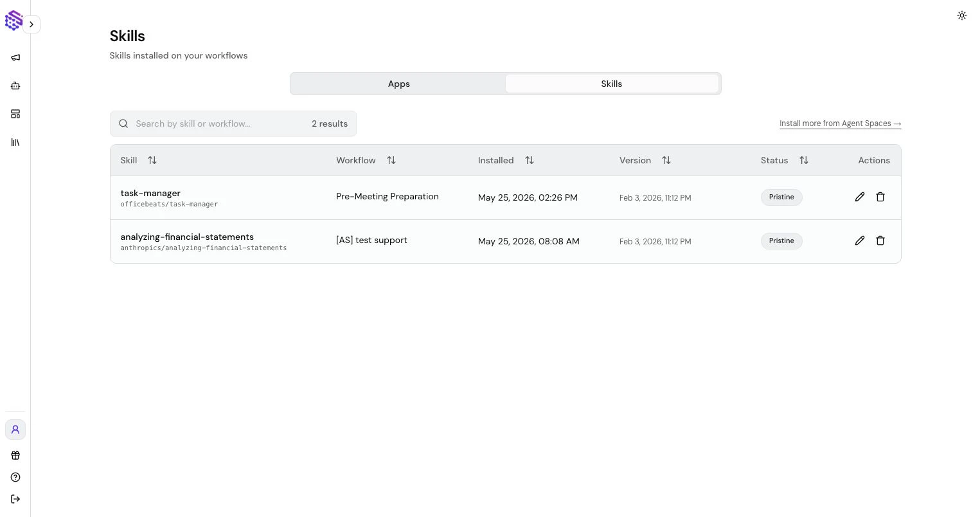Open the user profile sidebar icon
980x517 pixels.
(15, 430)
